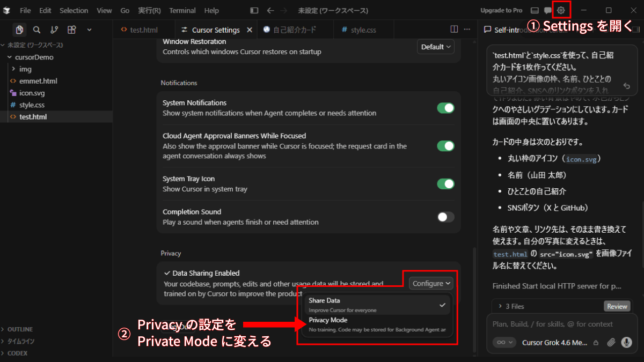644x362 pixels.
Task: Disable the System Notifications toggle
Action: pos(445,108)
